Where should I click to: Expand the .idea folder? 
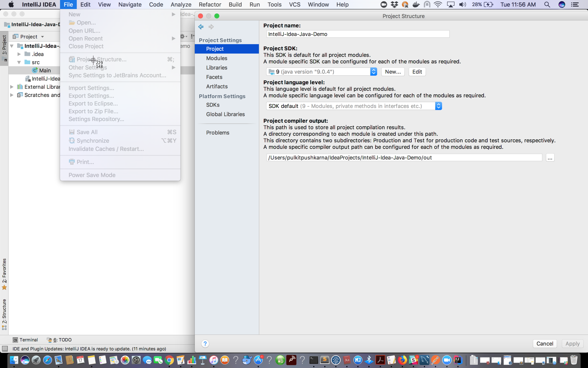(19, 54)
